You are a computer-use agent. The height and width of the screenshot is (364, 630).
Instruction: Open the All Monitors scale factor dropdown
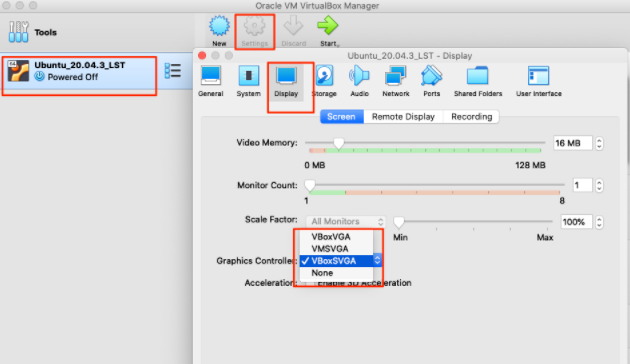[x=346, y=221]
